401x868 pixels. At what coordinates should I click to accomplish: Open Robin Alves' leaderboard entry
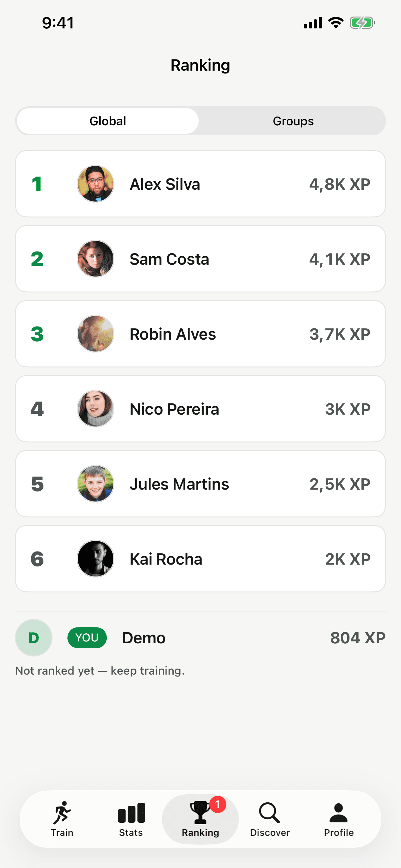[x=200, y=334]
